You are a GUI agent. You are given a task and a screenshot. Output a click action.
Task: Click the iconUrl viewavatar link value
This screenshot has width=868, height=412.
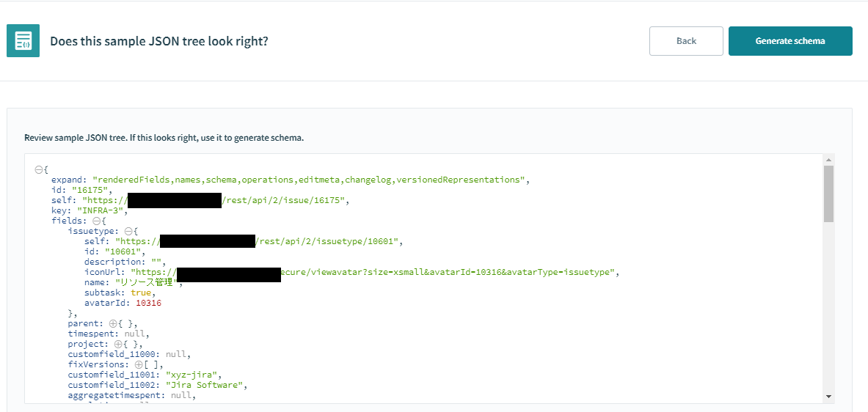[x=373, y=272]
